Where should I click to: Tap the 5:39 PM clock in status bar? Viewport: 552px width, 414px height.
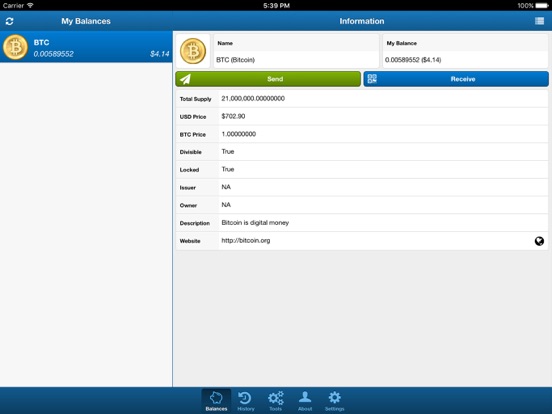(x=276, y=6)
